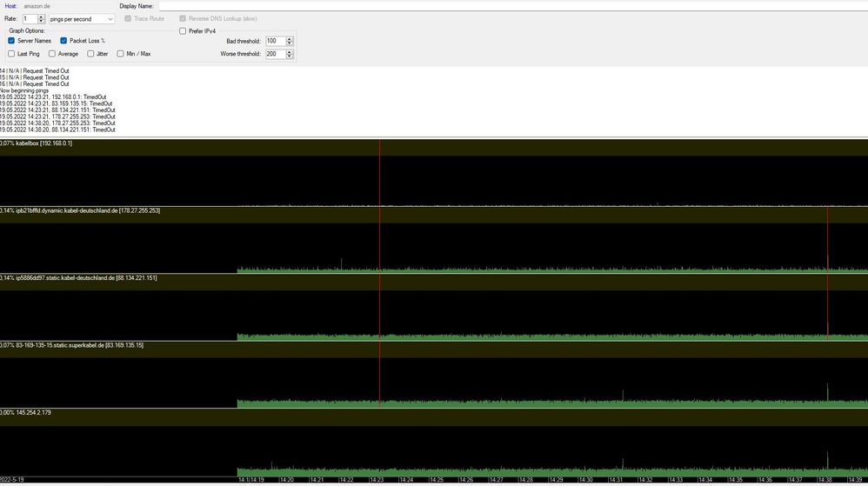The width and height of the screenshot is (868, 486).
Task: Click the Rate value spinner arrows
Action: pos(42,18)
